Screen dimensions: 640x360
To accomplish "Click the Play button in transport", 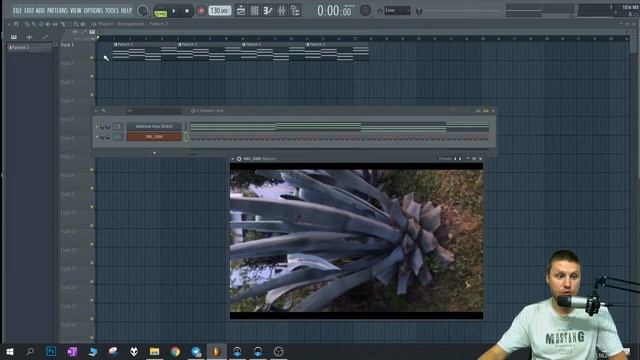I will pyautogui.click(x=174, y=11).
